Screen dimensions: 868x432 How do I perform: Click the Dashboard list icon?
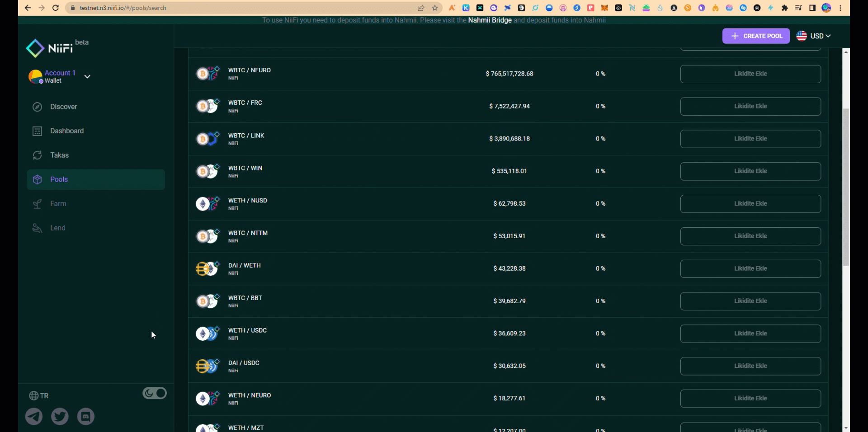pos(38,131)
